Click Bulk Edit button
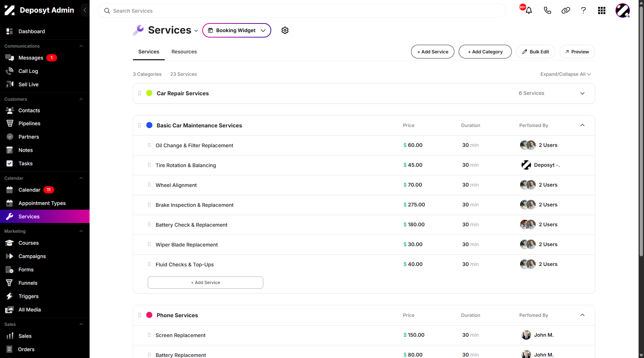 [536, 52]
